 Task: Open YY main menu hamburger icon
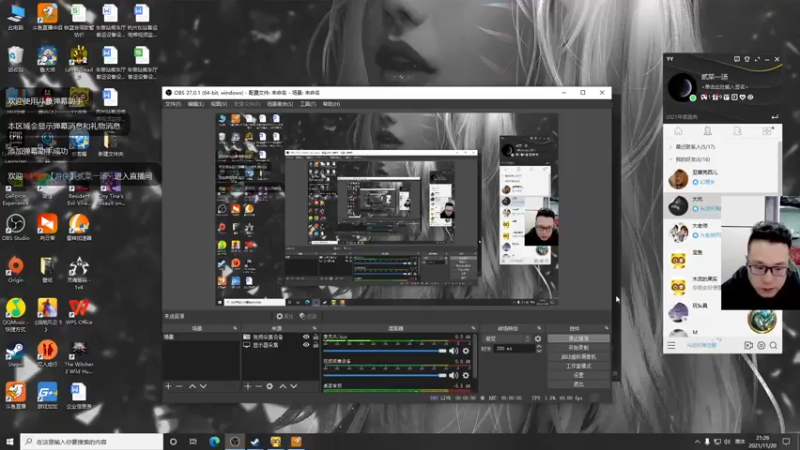point(671,345)
